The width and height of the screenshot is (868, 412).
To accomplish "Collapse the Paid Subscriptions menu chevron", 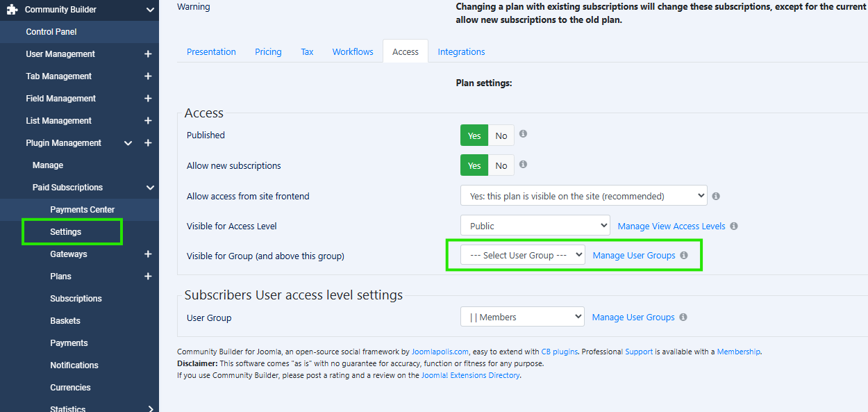I will click(x=150, y=188).
